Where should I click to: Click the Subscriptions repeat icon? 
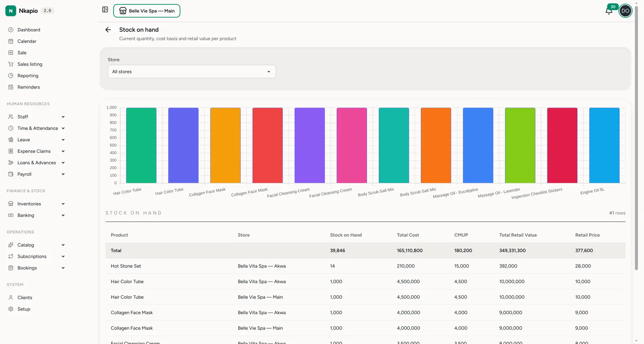[x=11, y=256]
